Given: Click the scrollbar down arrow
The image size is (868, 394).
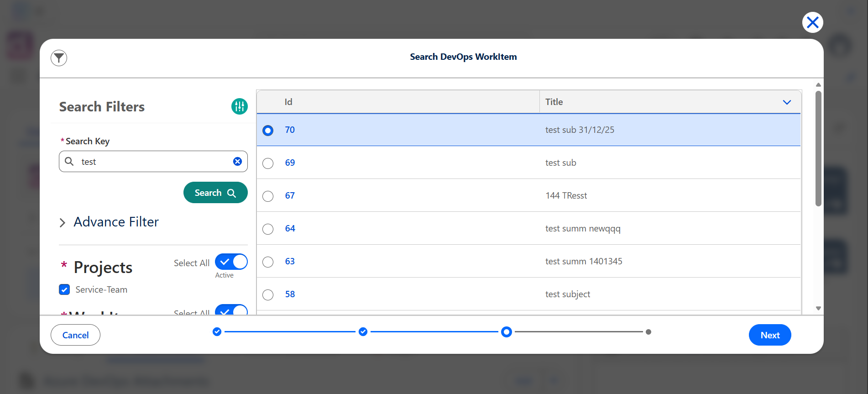Looking at the screenshot, I should [818, 308].
